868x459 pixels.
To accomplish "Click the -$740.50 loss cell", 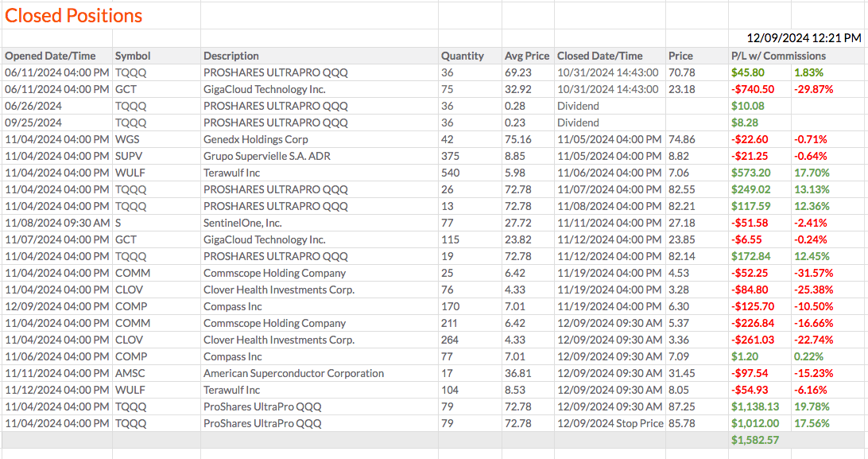I will pyautogui.click(x=754, y=89).
